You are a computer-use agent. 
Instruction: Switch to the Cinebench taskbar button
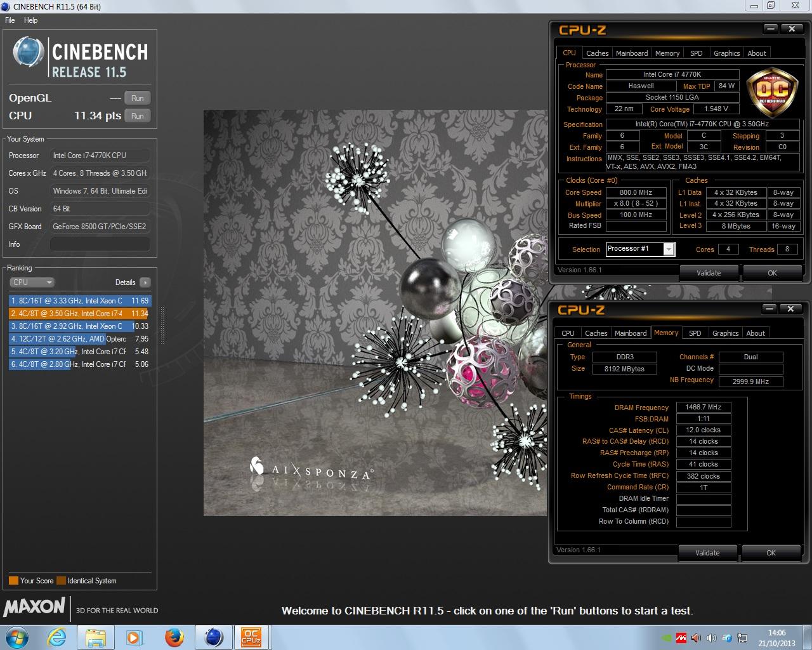pos(214,637)
